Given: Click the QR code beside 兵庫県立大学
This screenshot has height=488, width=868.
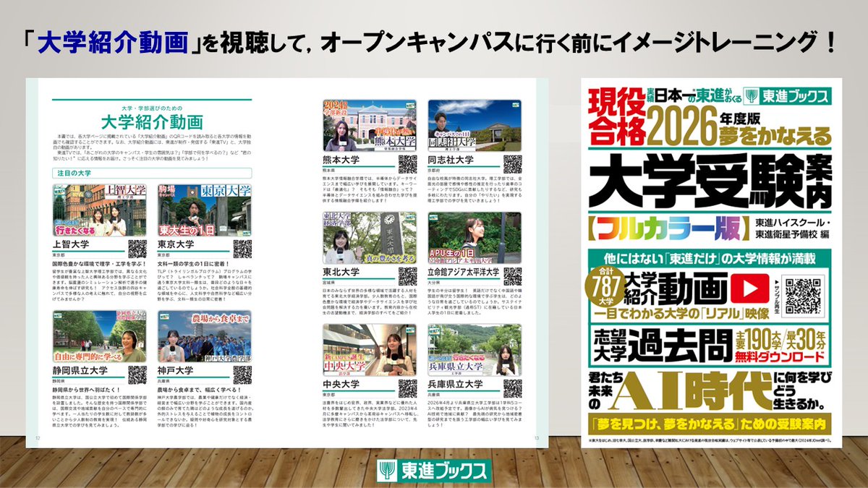Looking at the screenshot, I should pyautogui.click(x=513, y=388).
